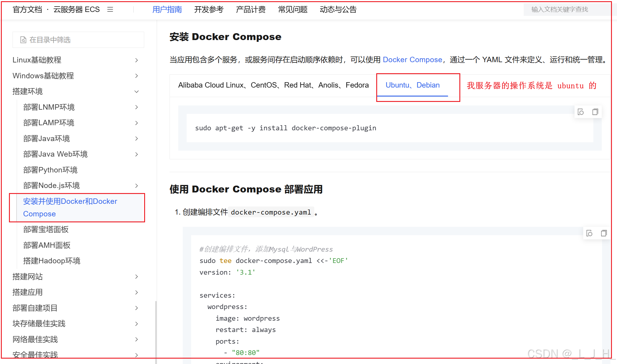Expand the 部署LNMP环境 chevron
The width and height of the screenshot is (617, 364).
[136, 107]
